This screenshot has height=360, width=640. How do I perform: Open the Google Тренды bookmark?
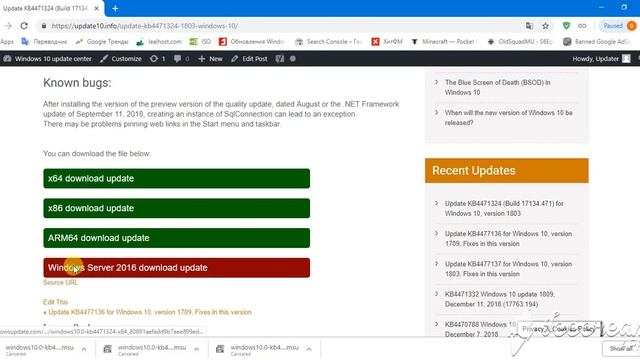click(102, 42)
